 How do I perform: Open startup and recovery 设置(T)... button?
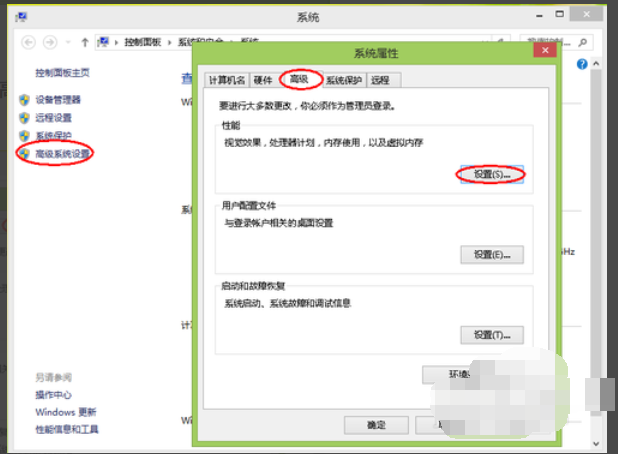click(x=491, y=334)
